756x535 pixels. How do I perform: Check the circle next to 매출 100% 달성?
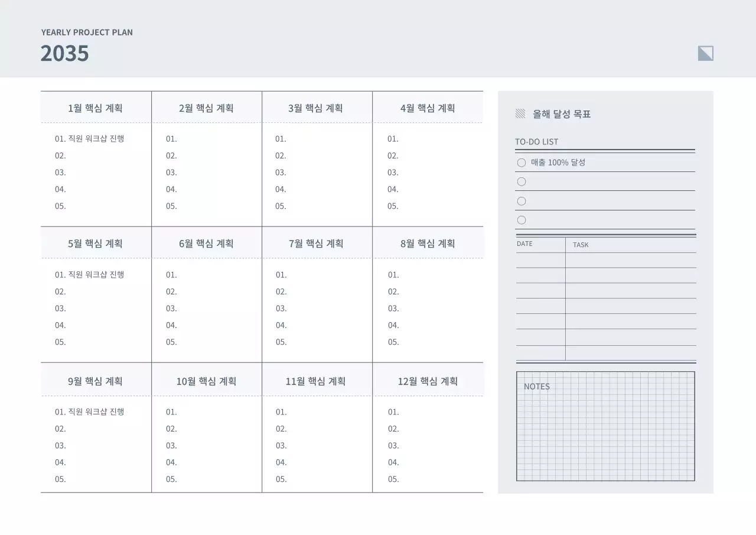pyautogui.click(x=522, y=163)
